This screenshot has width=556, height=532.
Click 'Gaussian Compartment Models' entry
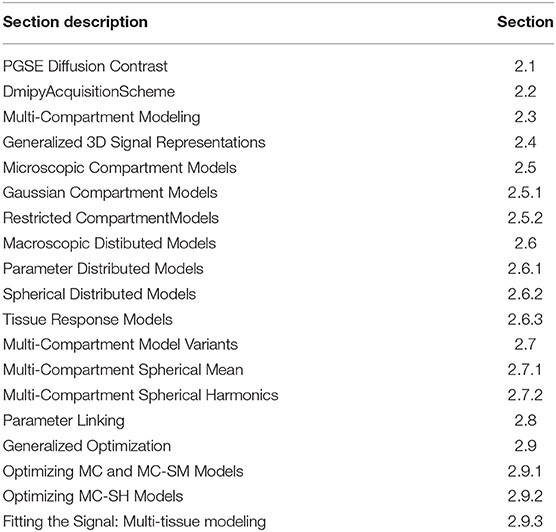(110, 193)
